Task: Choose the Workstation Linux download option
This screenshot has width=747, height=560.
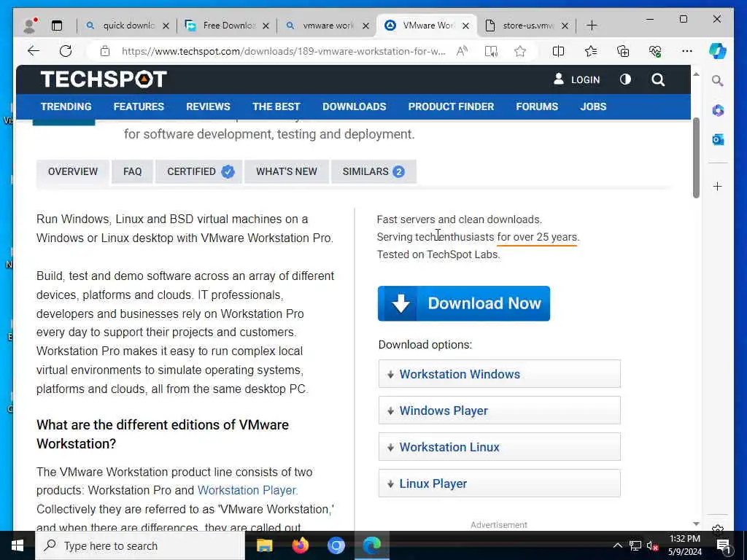Action: (x=499, y=447)
